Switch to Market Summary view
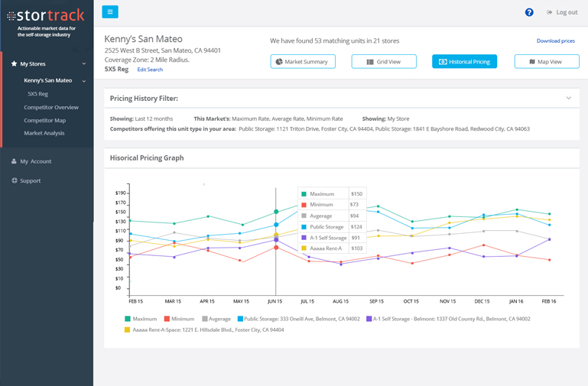588x386 pixels. (303, 61)
